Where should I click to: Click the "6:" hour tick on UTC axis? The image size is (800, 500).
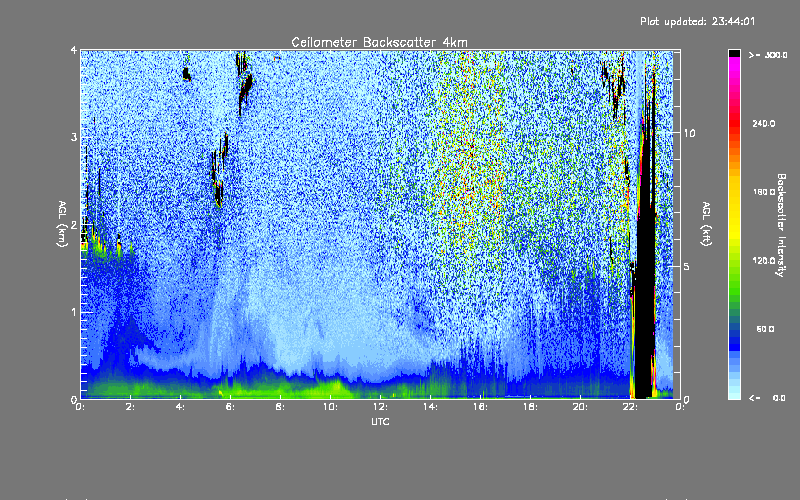230,407
